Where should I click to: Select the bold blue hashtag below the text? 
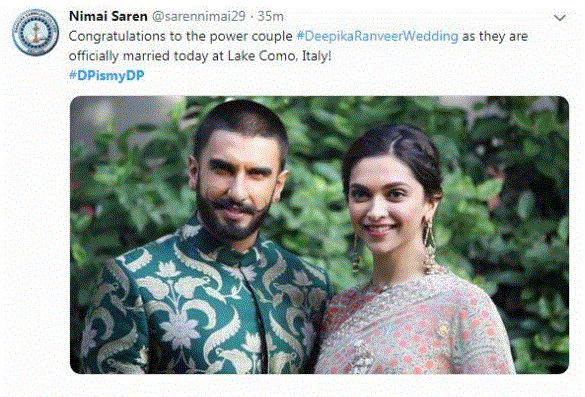pos(107,76)
